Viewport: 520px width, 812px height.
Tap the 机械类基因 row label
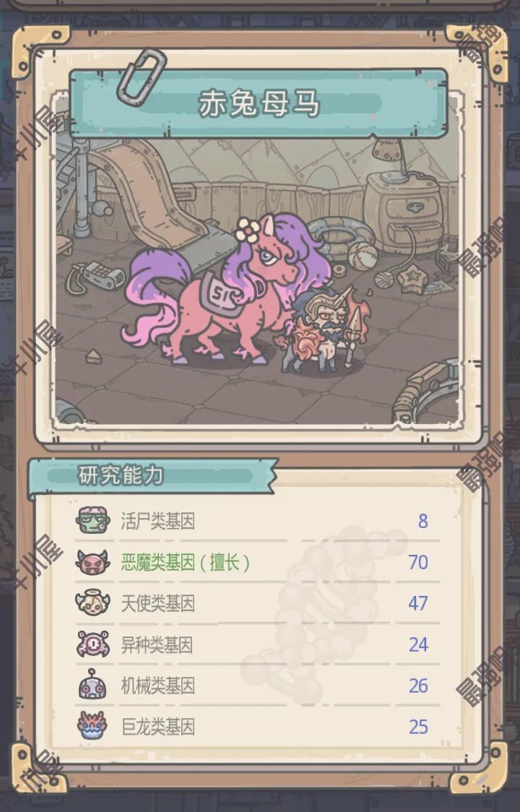158,686
